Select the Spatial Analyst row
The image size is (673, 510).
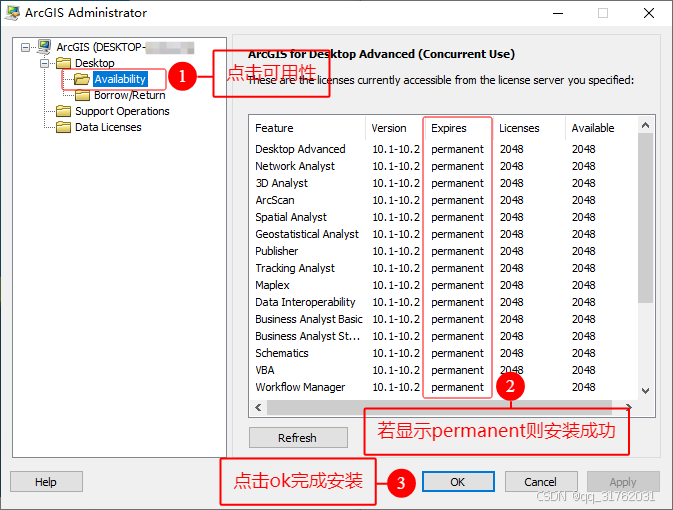444,217
